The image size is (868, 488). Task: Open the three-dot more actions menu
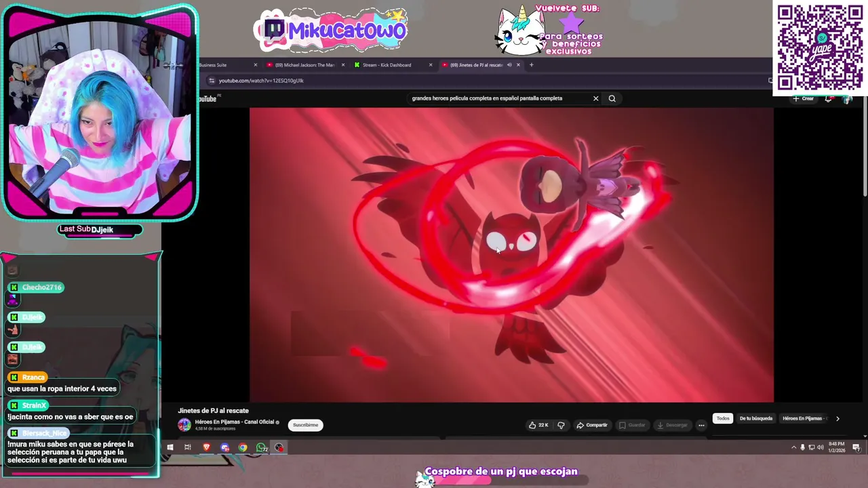pos(701,425)
